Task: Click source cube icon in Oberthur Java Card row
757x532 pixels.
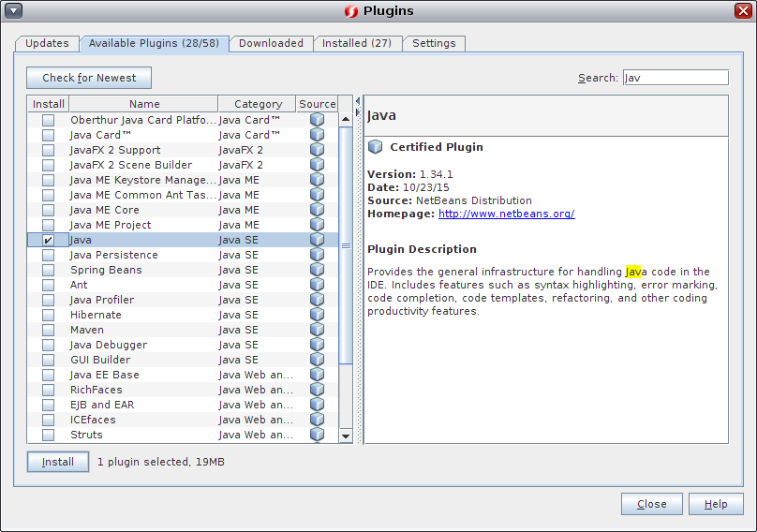Action: [x=317, y=120]
